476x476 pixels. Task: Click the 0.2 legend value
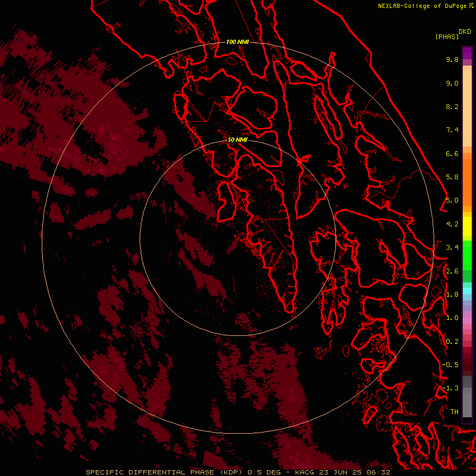tap(452, 342)
